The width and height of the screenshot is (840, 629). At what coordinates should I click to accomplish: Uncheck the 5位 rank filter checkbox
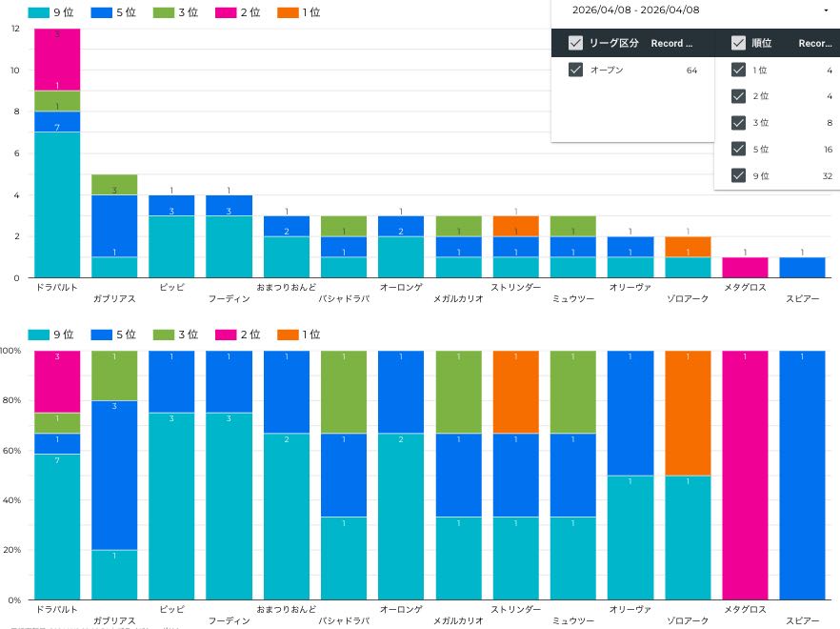(737, 149)
